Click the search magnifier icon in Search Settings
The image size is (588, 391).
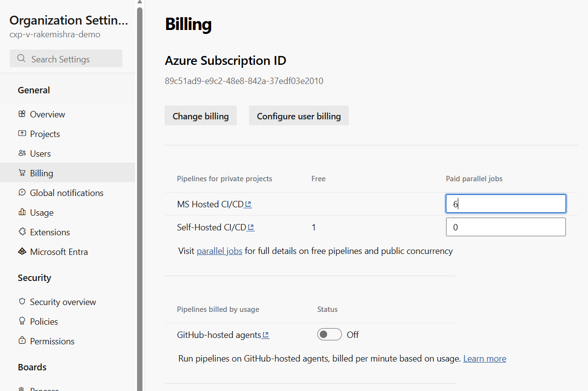click(x=22, y=58)
